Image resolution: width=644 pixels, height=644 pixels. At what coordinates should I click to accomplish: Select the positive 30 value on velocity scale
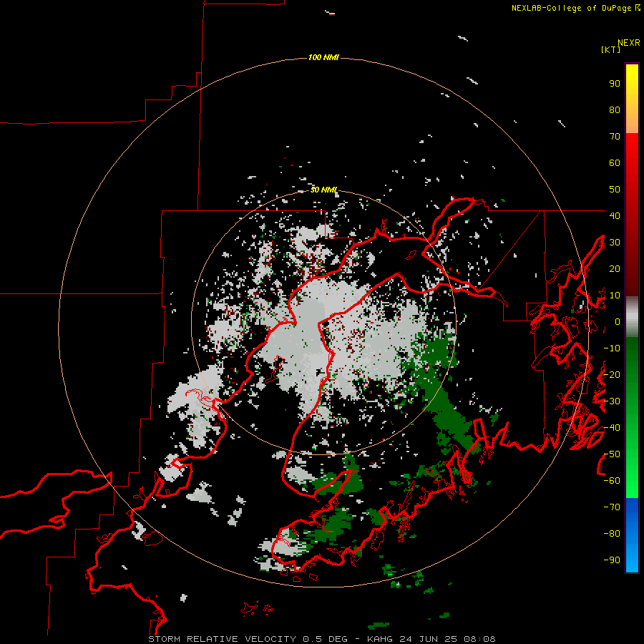pos(615,243)
